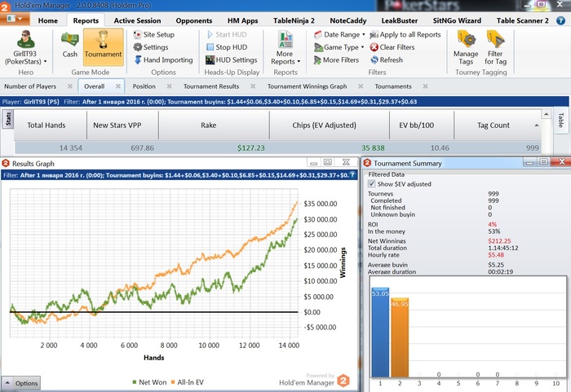
Task: Open the LeakBuster tab
Action: click(x=400, y=20)
